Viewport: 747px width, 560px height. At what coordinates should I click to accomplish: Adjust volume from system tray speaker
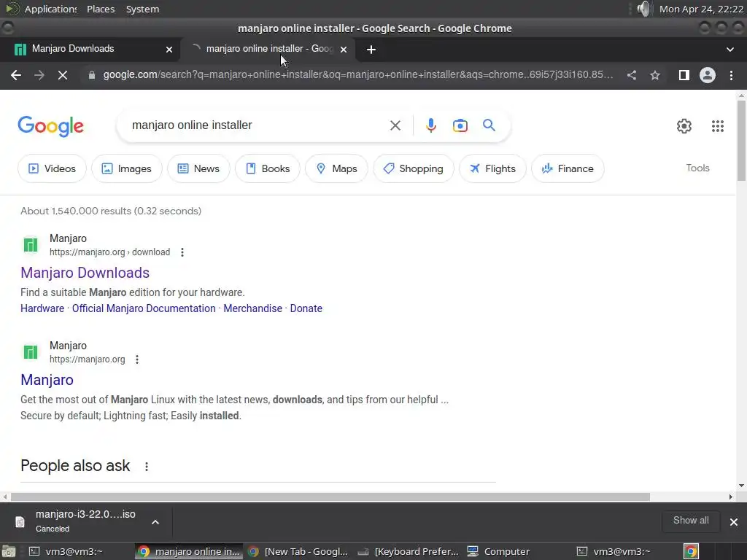click(x=643, y=9)
